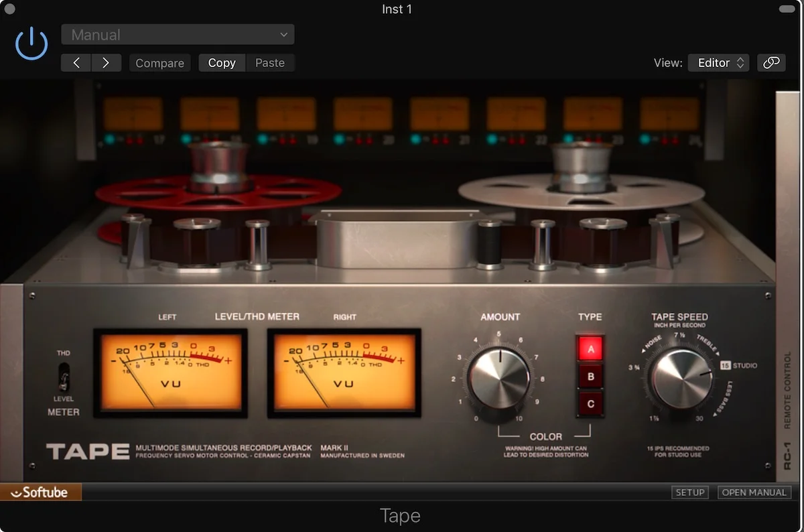
Task: Click the right VU meter
Action: pos(344,373)
